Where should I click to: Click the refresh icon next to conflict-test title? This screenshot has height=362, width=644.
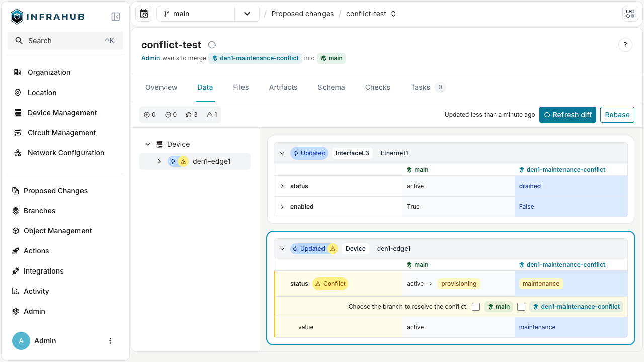click(212, 44)
